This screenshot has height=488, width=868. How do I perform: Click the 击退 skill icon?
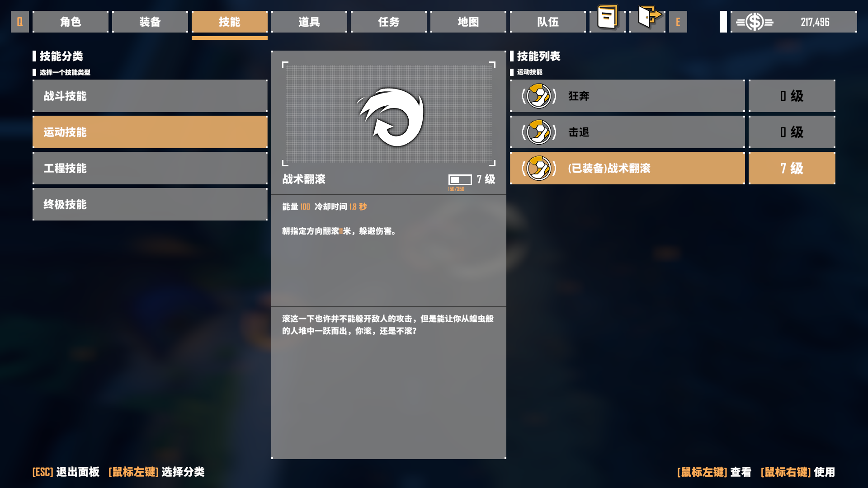click(539, 132)
